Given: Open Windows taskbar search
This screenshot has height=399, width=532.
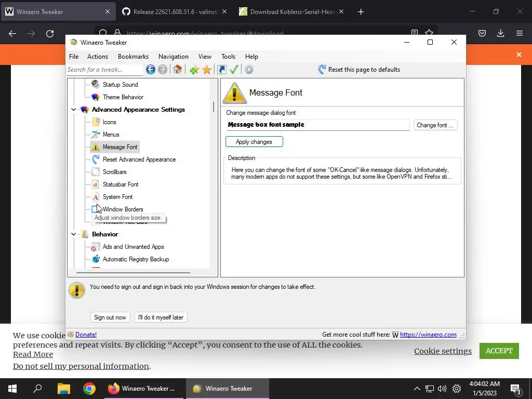Looking at the screenshot, I should click(37, 389).
